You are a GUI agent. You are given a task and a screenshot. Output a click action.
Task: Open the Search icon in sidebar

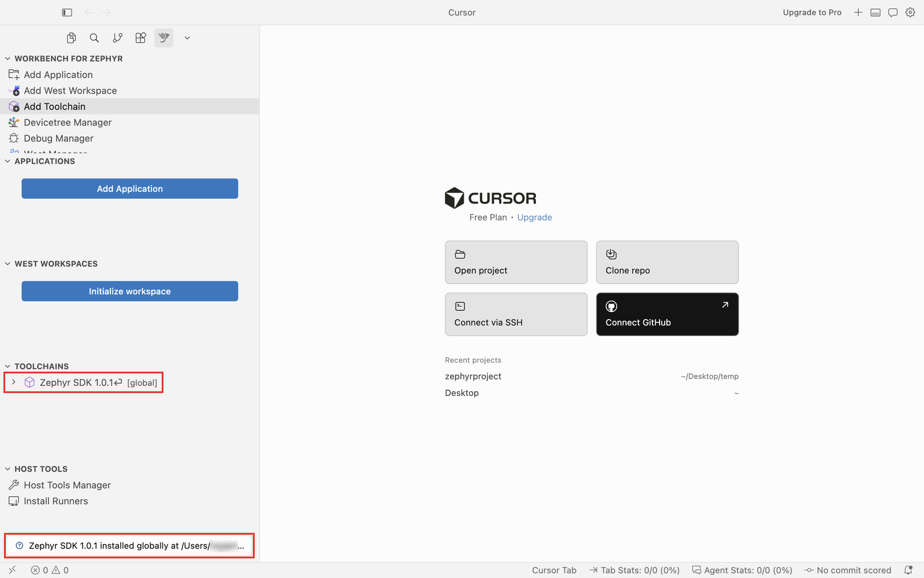(94, 38)
